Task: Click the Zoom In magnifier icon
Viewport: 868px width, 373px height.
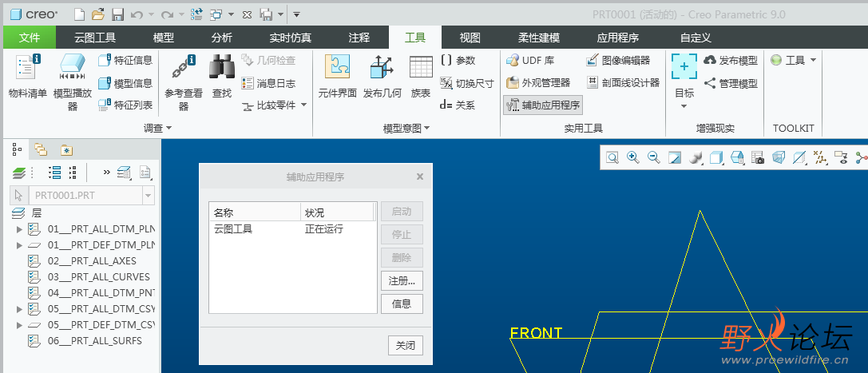Action: pos(632,157)
